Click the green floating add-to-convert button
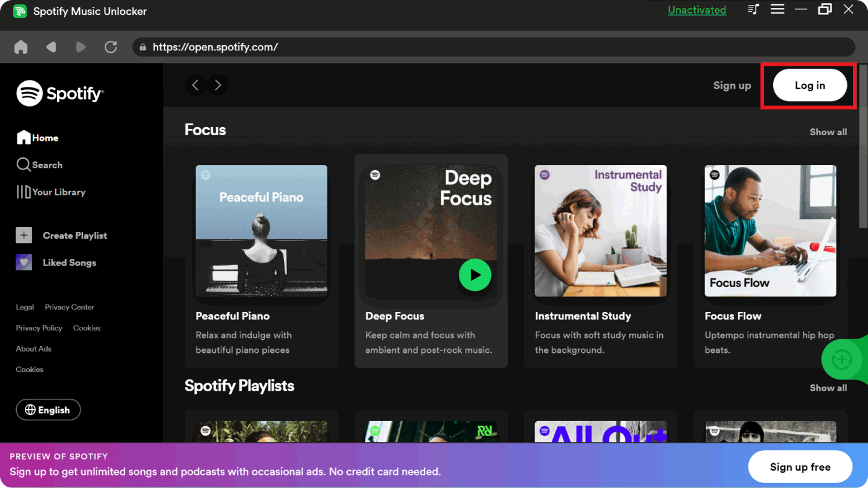 pos(843,359)
